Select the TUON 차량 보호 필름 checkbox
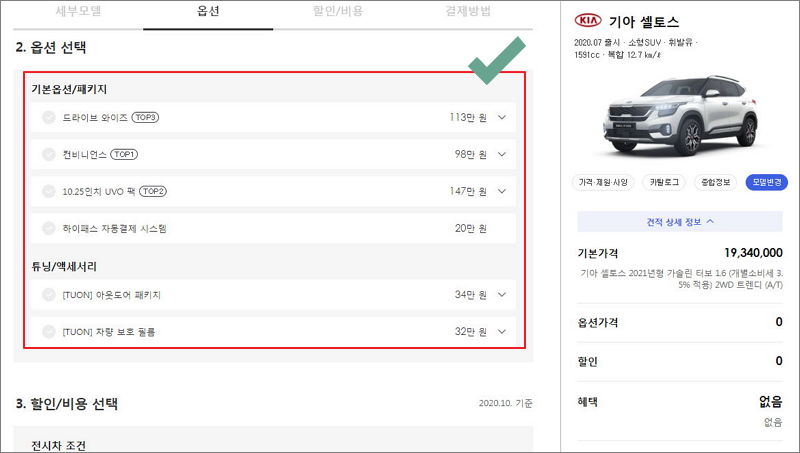The width and height of the screenshot is (800, 453). point(48,332)
